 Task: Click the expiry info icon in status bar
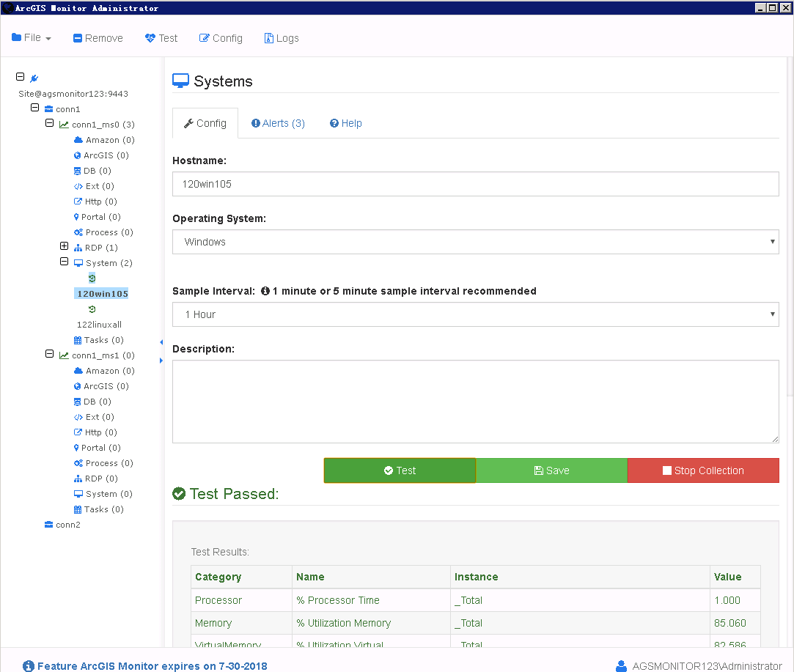tap(29, 666)
